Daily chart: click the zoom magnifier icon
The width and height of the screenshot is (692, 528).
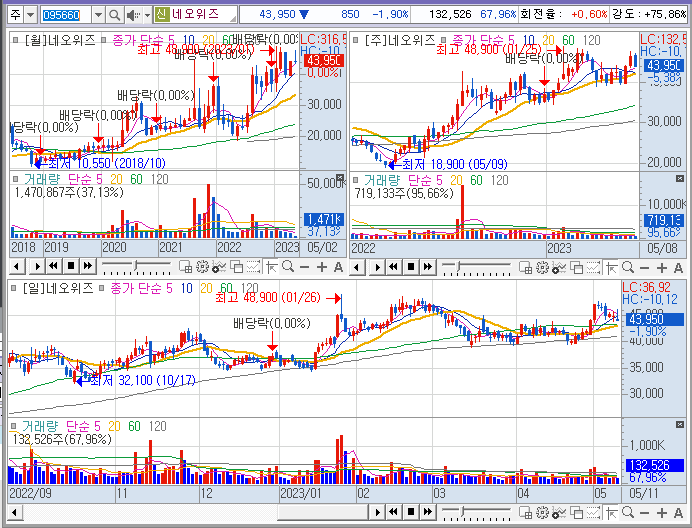[628, 512]
